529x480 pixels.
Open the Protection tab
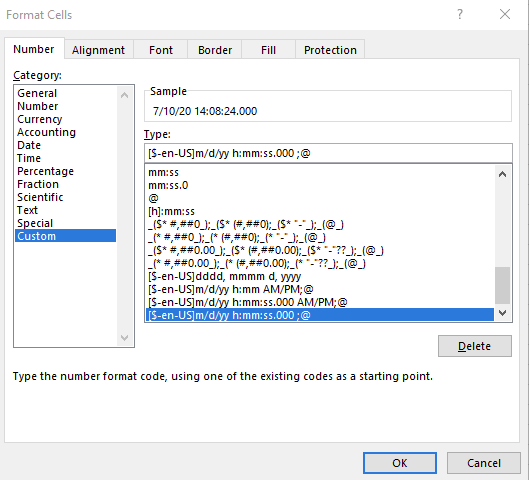click(x=330, y=50)
